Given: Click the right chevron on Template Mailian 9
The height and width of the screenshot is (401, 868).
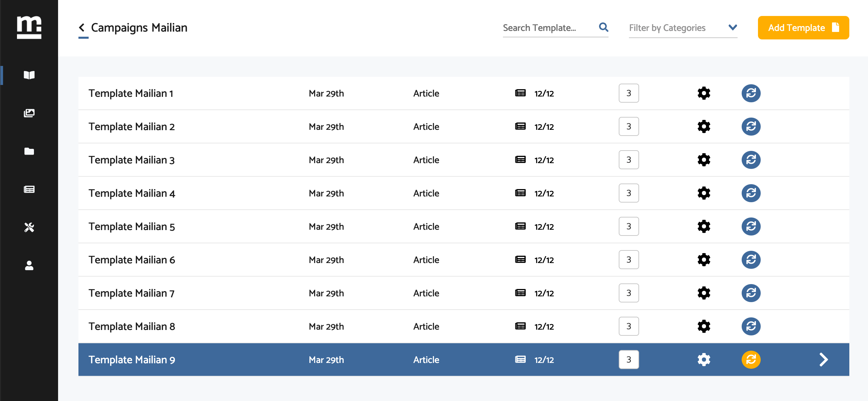Looking at the screenshot, I should (824, 360).
